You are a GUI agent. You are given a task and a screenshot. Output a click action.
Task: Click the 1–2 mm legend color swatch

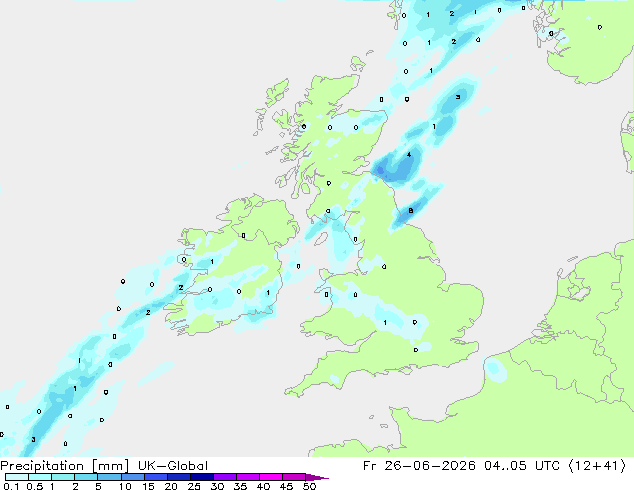[63, 477]
